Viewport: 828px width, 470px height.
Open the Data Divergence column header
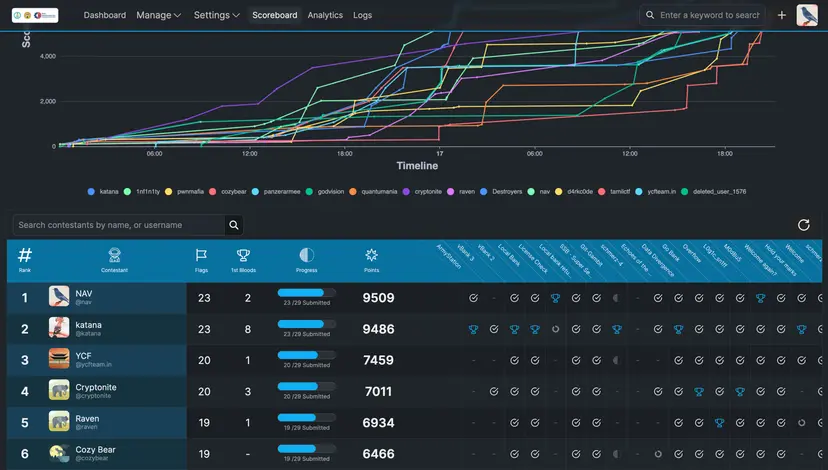(x=658, y=260)
